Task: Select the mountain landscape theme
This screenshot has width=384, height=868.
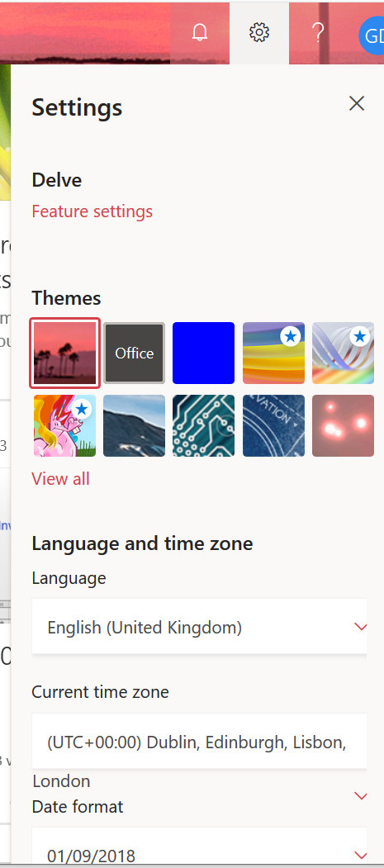Action: coord(134,425)
